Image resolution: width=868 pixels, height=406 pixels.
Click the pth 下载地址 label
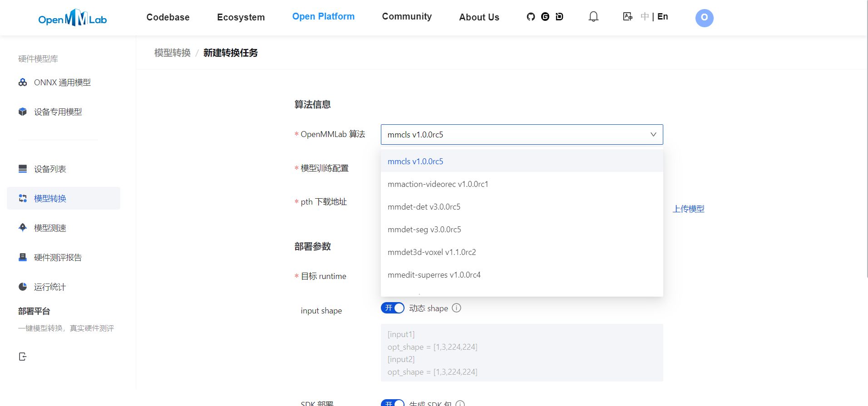[324, 202]
